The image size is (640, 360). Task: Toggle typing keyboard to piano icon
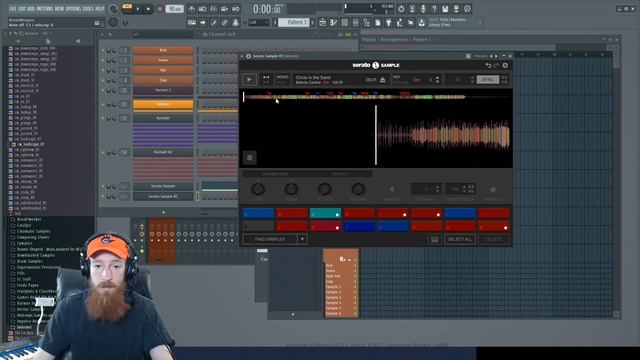[x=192, y=22]
